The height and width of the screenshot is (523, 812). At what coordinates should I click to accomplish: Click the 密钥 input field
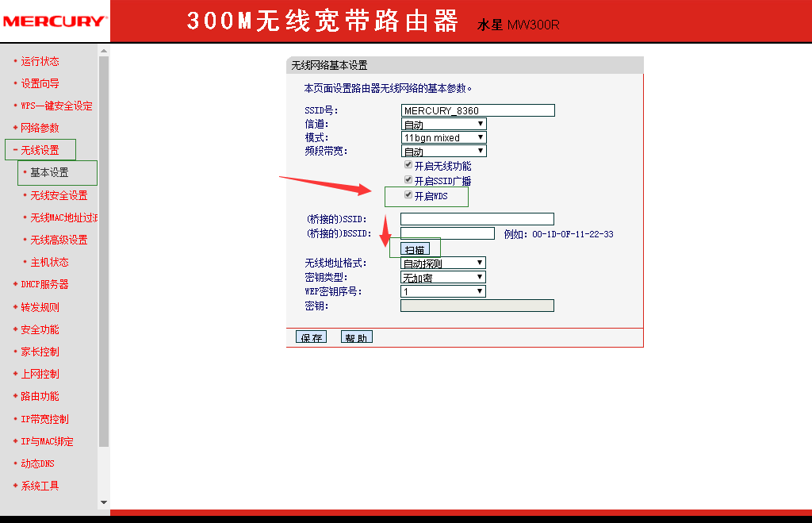point(477,306)
